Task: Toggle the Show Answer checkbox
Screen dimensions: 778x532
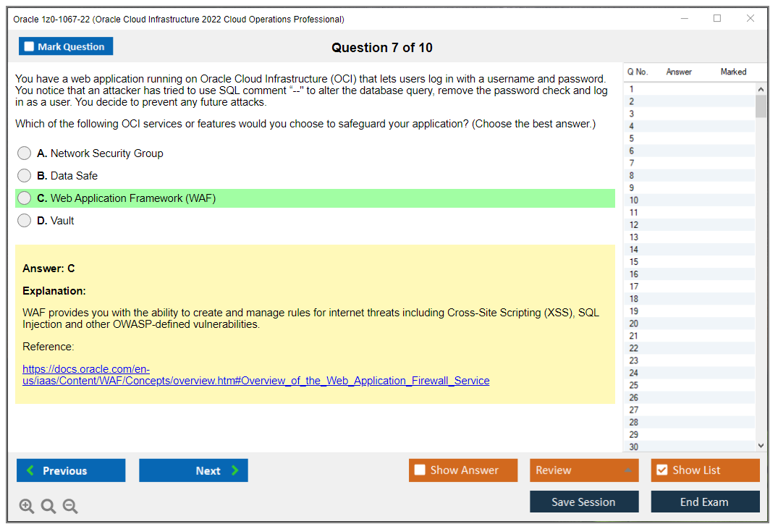Action: (420, 470)
